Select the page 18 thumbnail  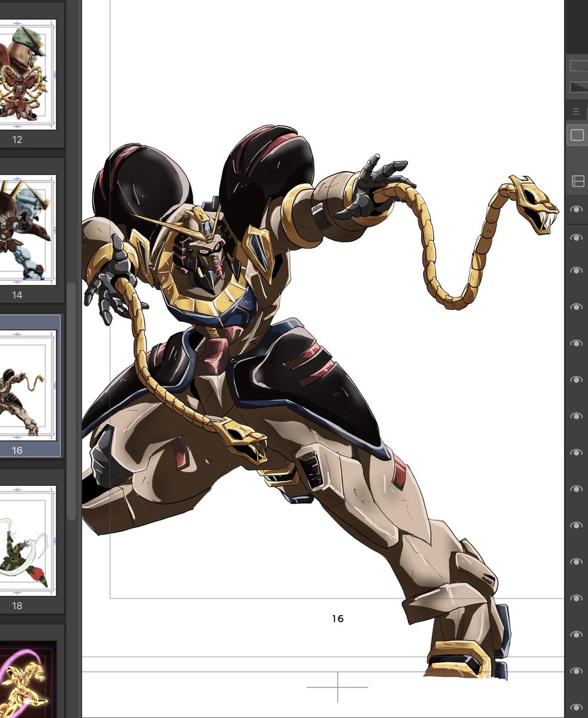click(x=28, y=541)
